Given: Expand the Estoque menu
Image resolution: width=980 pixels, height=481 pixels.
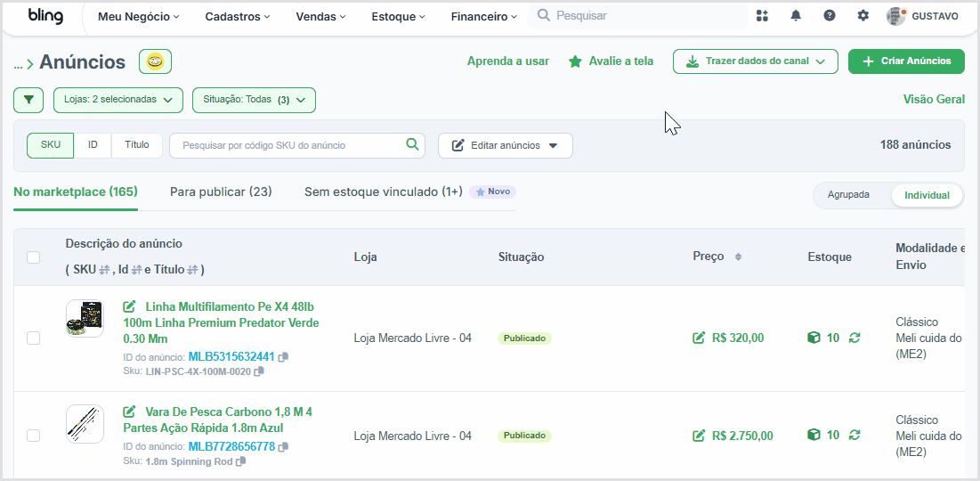Looking at the screenshot, I should tap(398, 17).
